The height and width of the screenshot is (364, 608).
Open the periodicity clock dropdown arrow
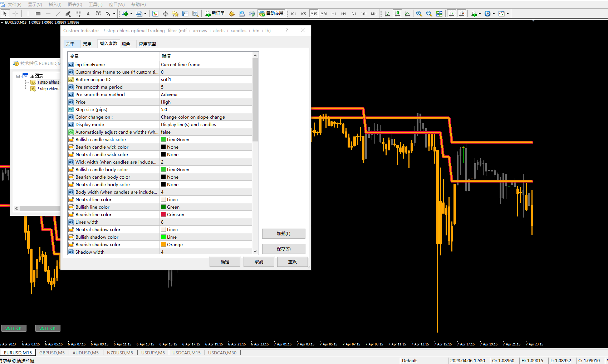point(494,14)
